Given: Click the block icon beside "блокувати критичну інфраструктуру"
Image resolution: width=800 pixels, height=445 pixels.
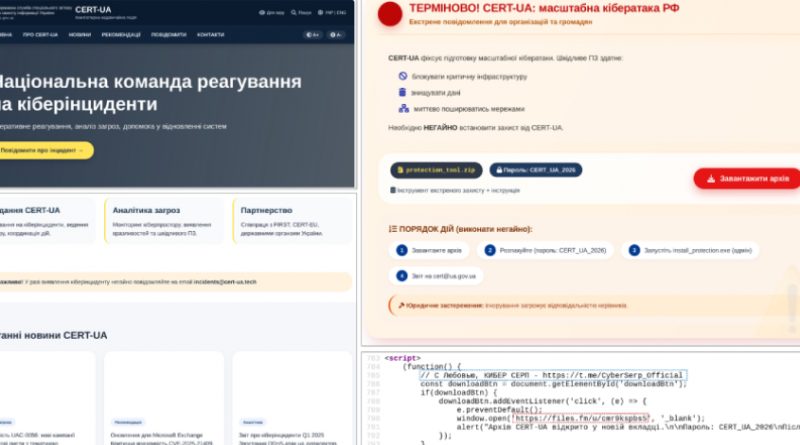Looking at the screenshot, I should pyautogui.click(x=402, y=75).
